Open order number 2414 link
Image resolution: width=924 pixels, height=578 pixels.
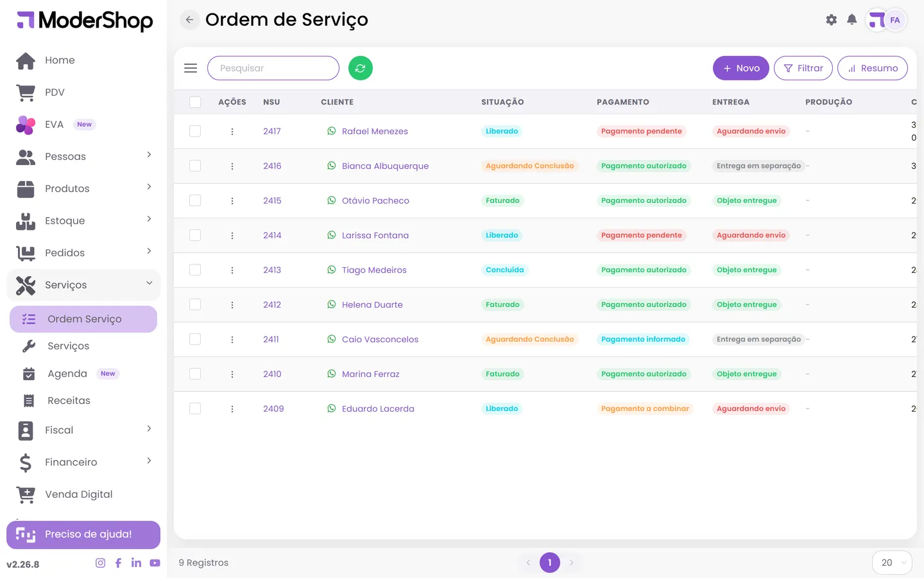(x=272, y=235)
